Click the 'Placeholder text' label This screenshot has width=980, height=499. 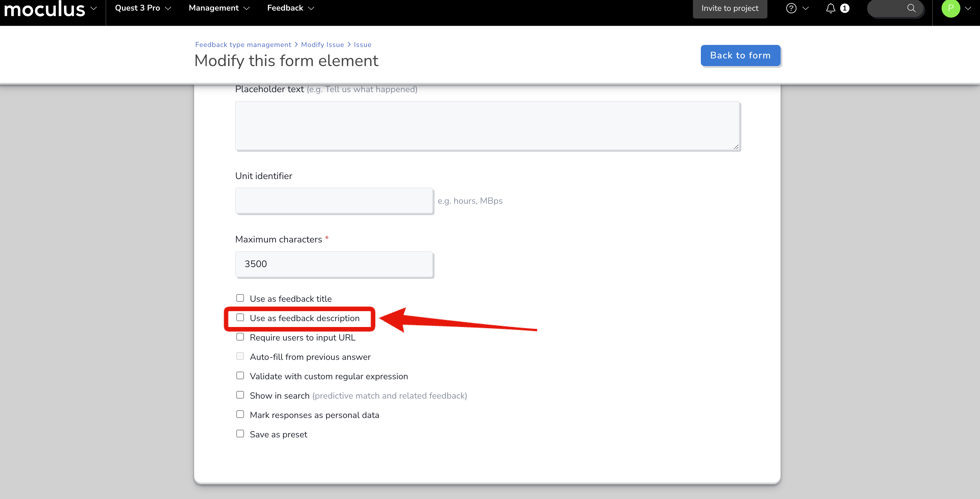click(269, 89)
